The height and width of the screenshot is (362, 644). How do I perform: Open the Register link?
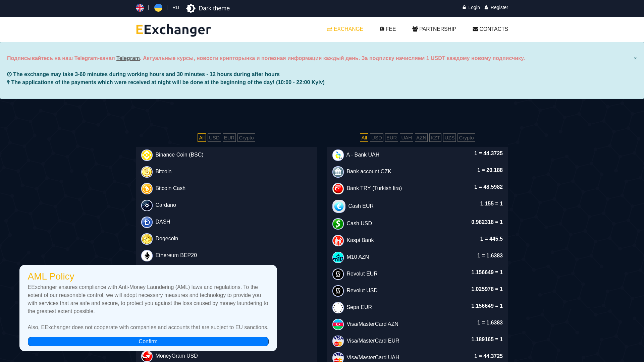(x=496, y=7)
